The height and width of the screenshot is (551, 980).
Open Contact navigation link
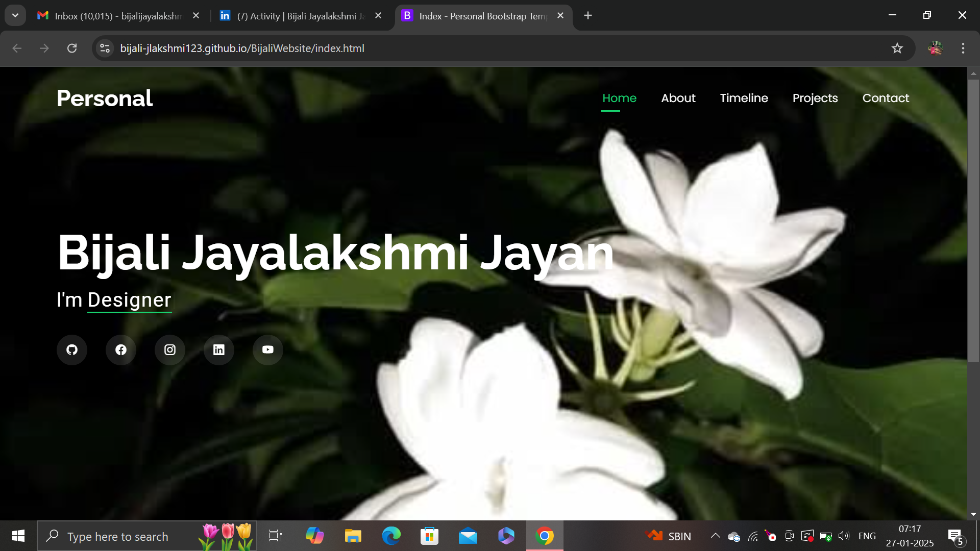pos(885,98)
